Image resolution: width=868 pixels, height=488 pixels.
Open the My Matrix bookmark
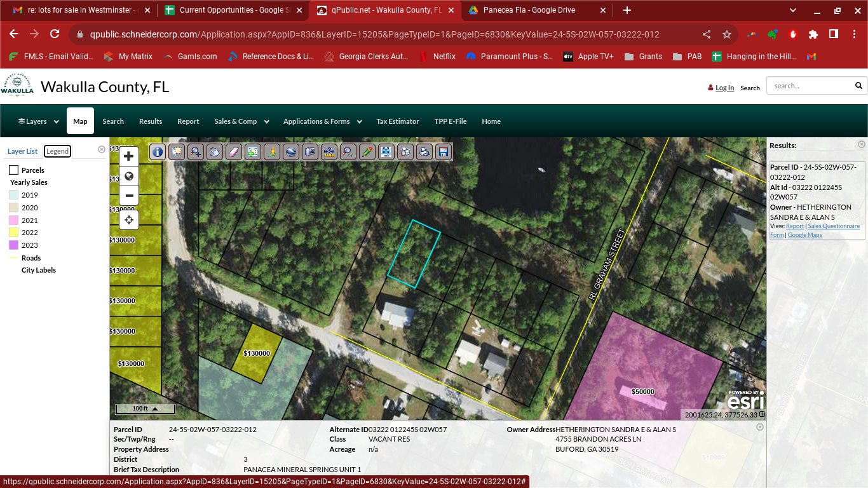pyautogui.click(x=128, y=57)
